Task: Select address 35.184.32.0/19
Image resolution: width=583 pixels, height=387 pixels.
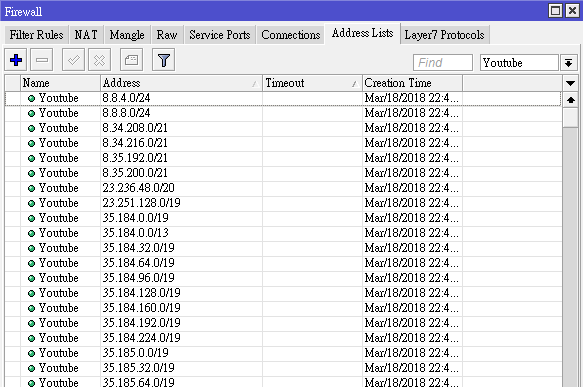Action: point(283,248)
